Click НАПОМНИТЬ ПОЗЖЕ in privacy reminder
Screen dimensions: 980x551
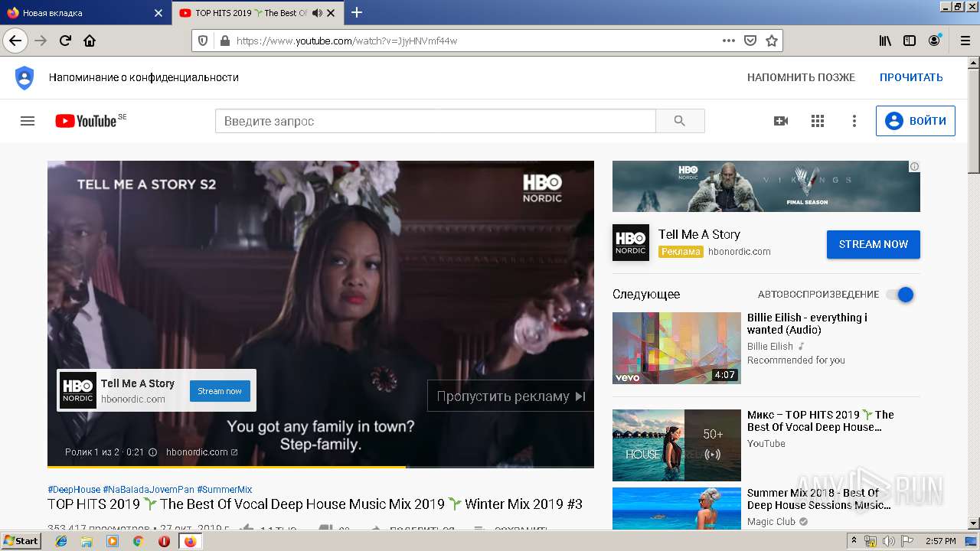(801, 77)
